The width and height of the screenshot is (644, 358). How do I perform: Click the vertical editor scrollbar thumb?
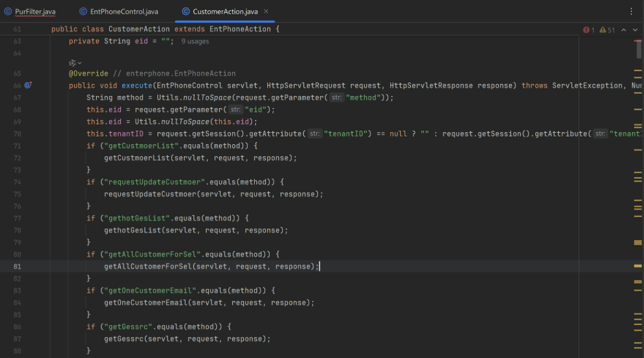point(639,49)
